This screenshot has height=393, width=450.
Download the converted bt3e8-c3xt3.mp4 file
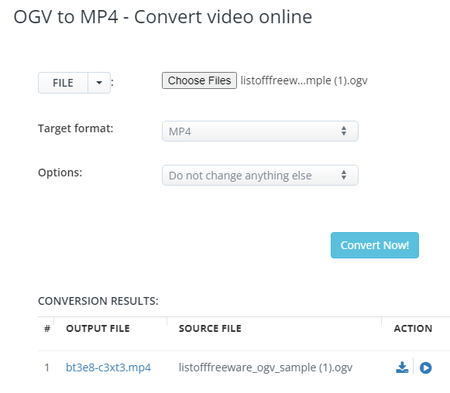coord(402,367)
